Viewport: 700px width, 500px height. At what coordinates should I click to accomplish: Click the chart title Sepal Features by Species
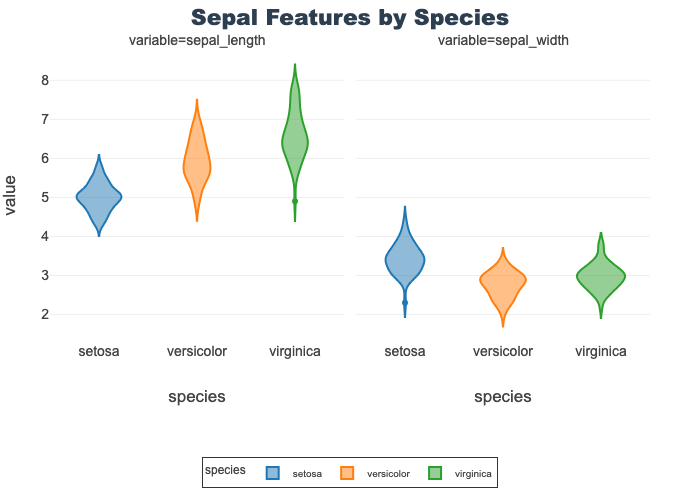click(x=350, y=18)
